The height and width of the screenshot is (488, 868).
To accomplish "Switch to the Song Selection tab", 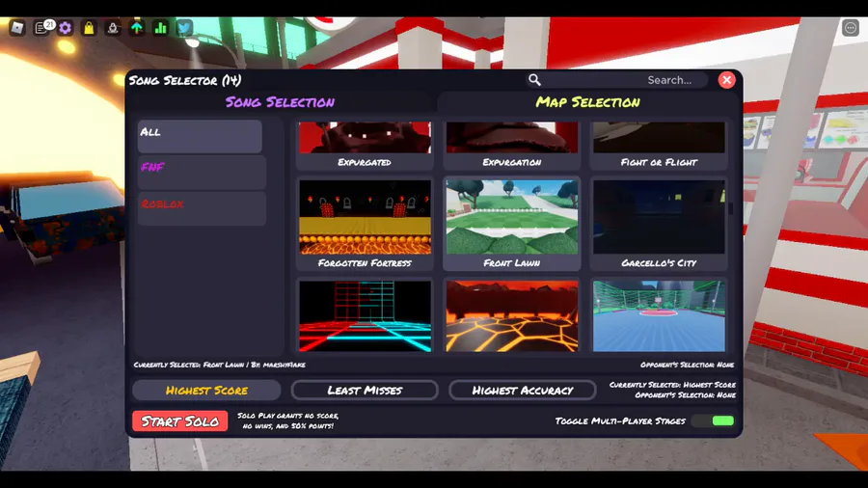I will coord(280,102).
